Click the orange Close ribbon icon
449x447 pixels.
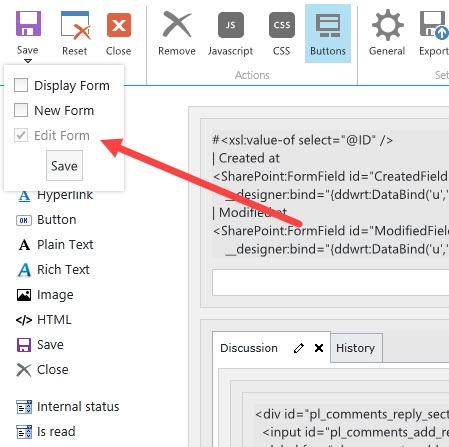pos(119,25)
